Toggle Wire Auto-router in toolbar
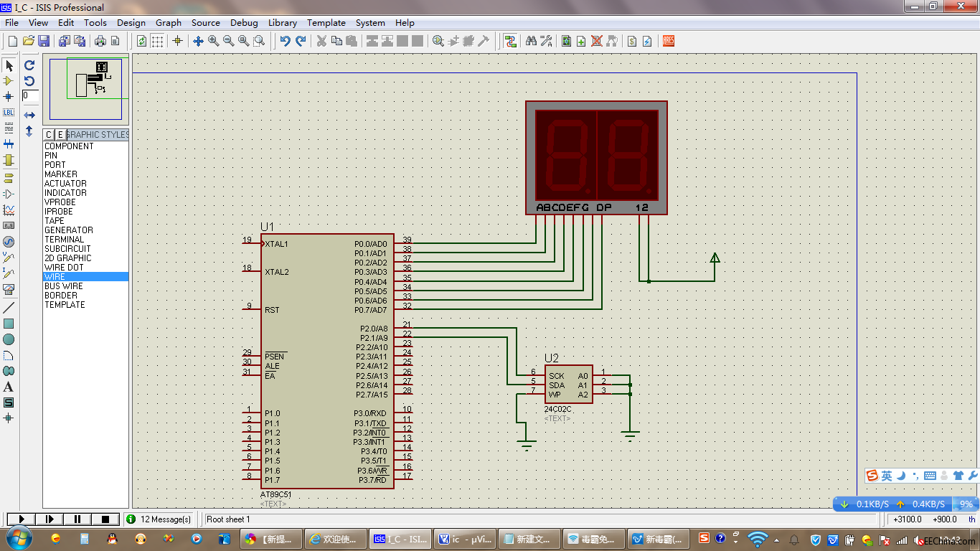Viewport: 980px width, 551px height. pyautogui.click(x=510, y=41)
